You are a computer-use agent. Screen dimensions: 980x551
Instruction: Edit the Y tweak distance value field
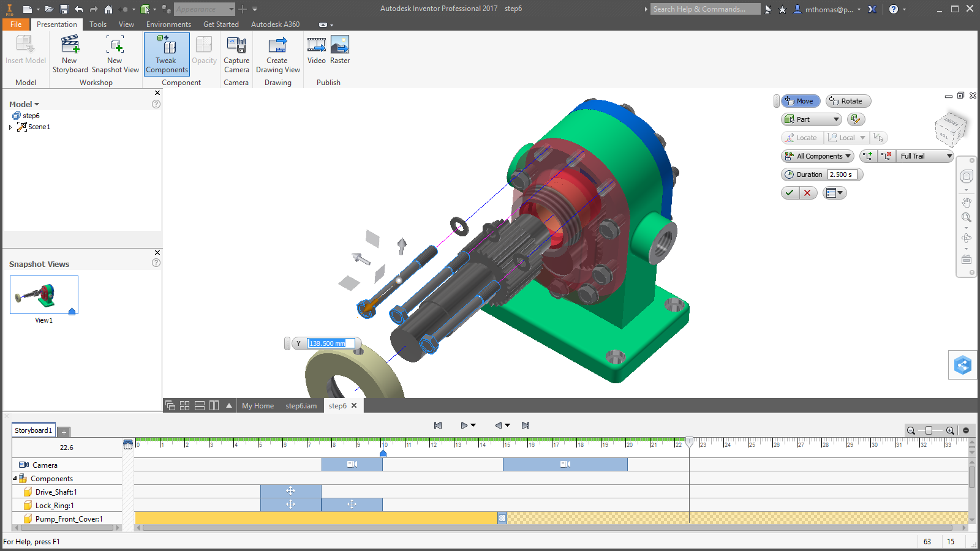[331, 343]
